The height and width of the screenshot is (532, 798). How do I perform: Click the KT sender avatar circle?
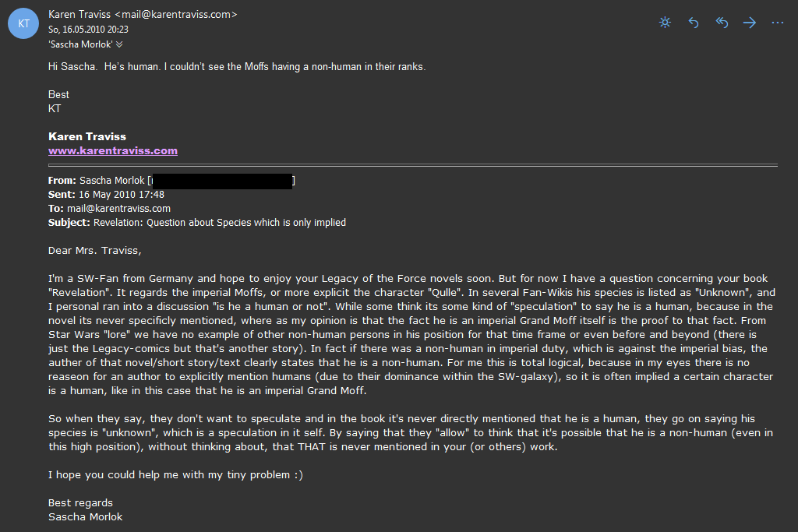(x=23, y=23)
